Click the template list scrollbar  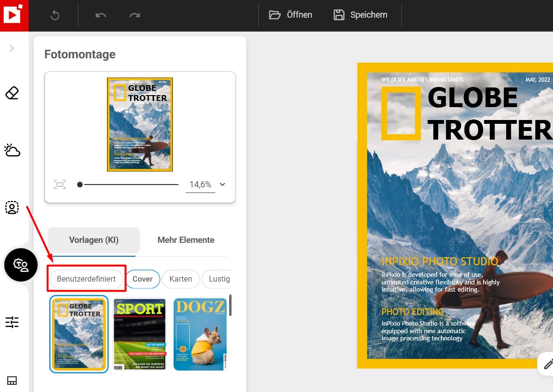tap(230, 305)
